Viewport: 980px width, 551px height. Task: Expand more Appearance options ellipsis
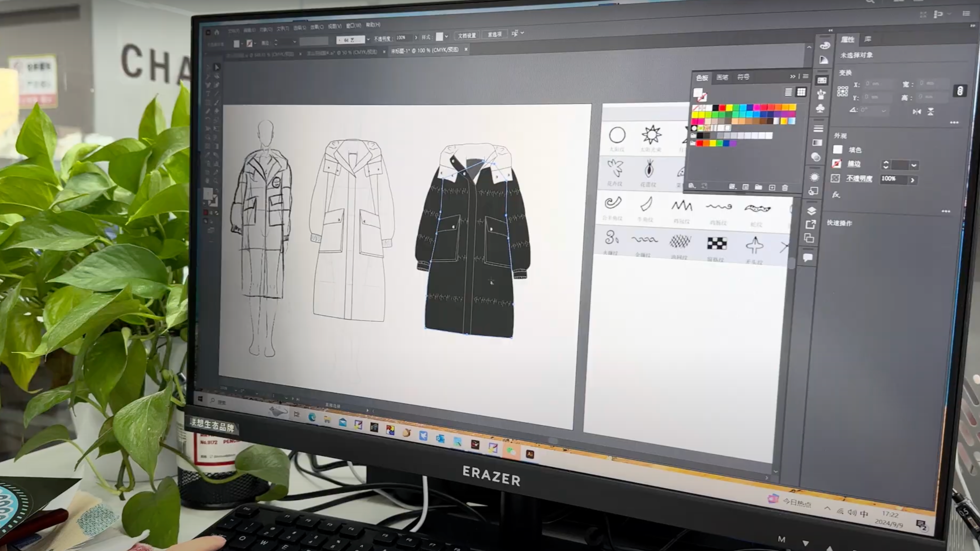(946, 211)
